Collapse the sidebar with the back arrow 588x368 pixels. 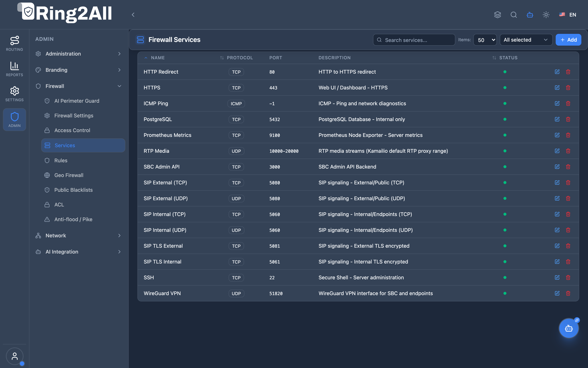(133, 15)
